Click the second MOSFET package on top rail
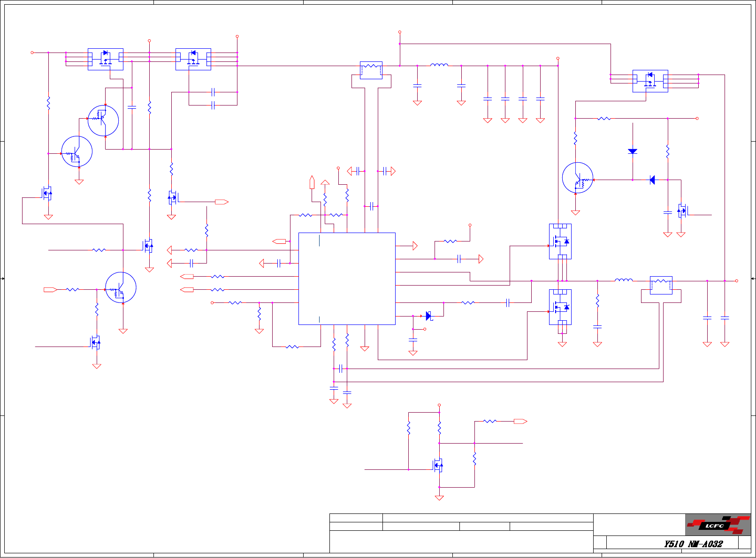Screen dimensions: 756x558 tap(193, 59)
